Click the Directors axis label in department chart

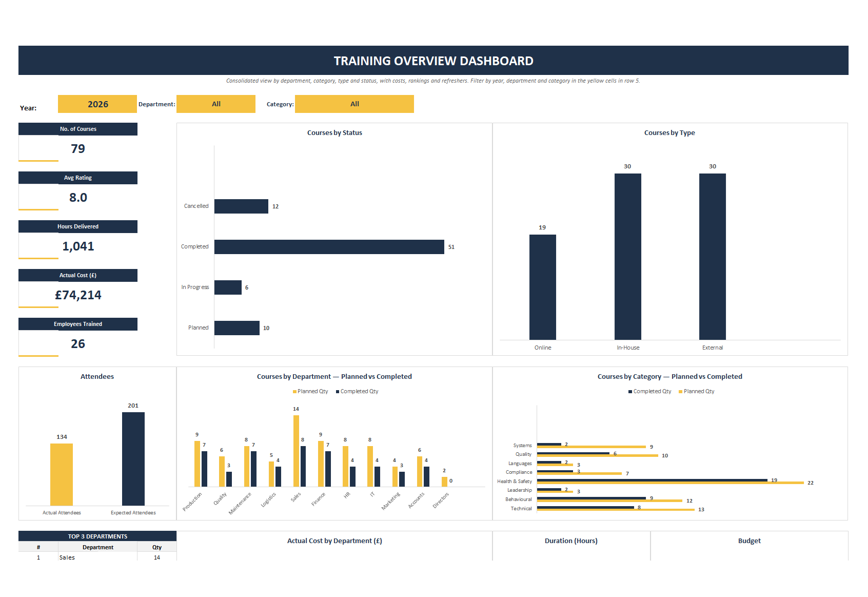click(441, 500)
